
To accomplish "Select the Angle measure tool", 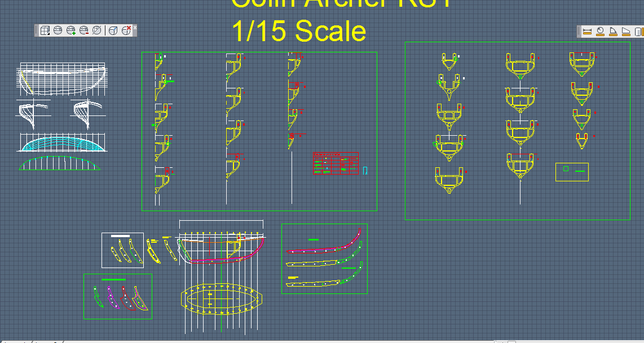I will pos(613,32).
